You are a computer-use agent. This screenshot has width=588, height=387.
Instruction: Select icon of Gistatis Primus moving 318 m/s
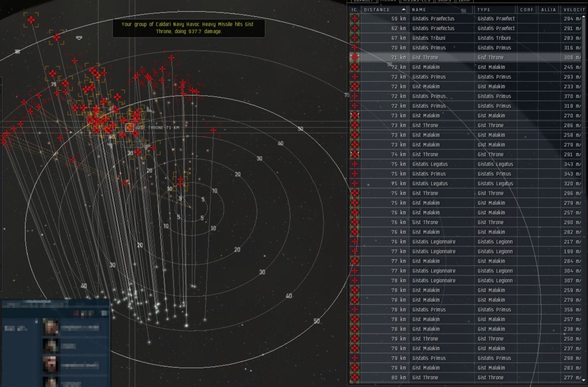(354, 106)
